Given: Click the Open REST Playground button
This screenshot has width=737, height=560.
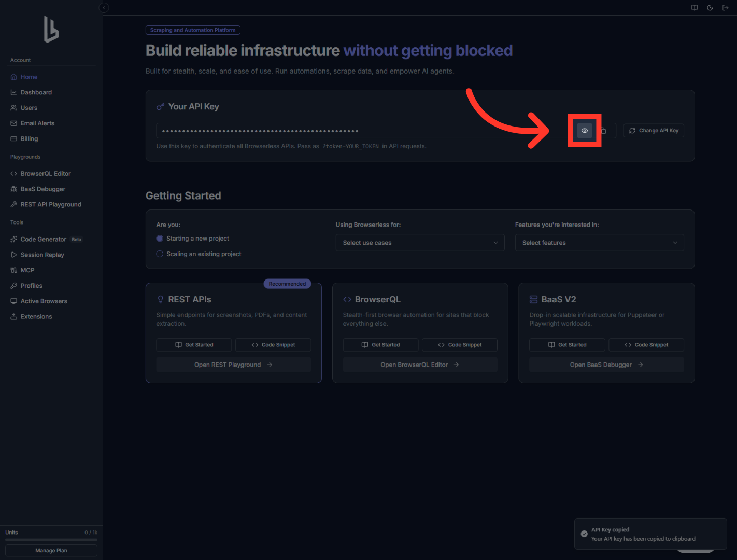Looking at the screenshot, I should click(x=234, y=365).
